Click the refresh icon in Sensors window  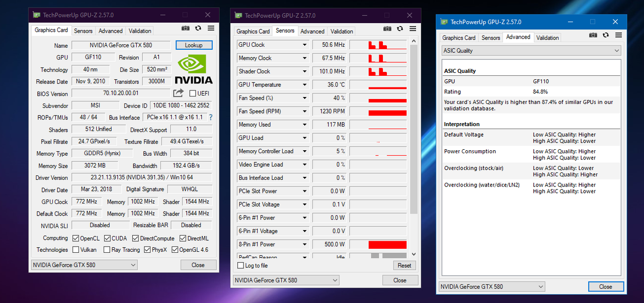[400, 29]
